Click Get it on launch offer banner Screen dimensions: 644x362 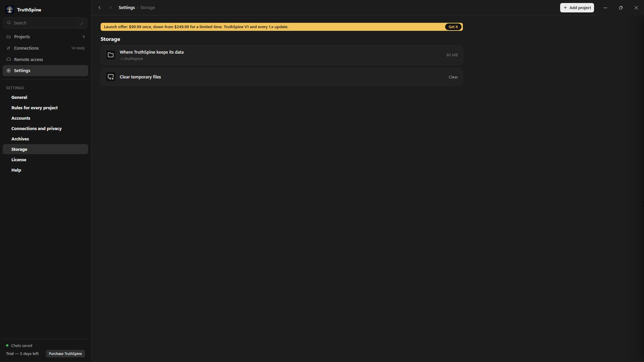[453, 27]
